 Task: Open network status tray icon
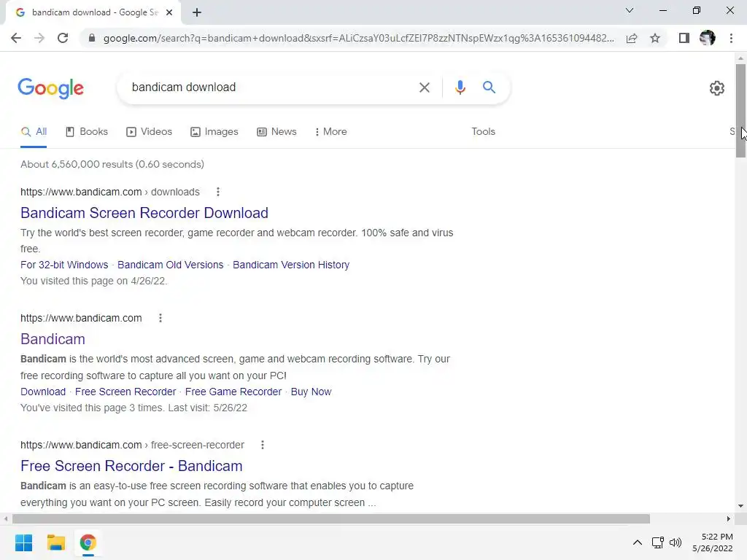tap(657, 542)
